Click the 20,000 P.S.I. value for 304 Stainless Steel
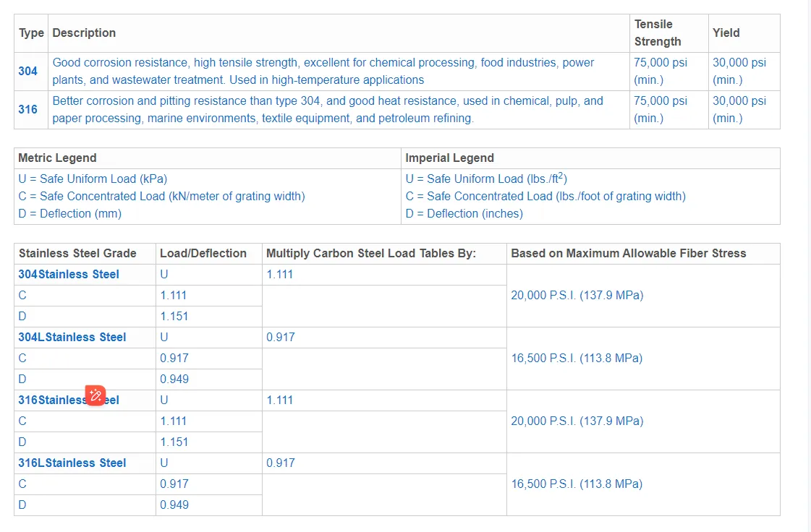This screenshot has width=811, height=532. tap(577, 296)
